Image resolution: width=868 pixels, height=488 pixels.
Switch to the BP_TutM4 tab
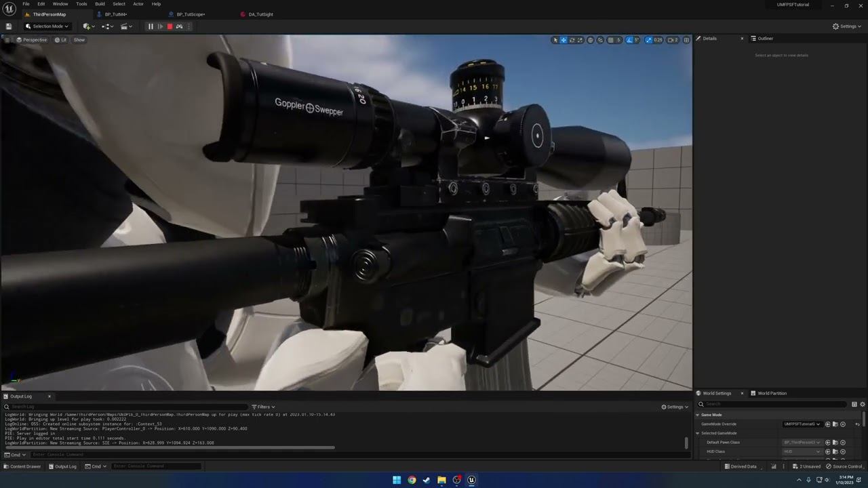(x=116, y=14)
